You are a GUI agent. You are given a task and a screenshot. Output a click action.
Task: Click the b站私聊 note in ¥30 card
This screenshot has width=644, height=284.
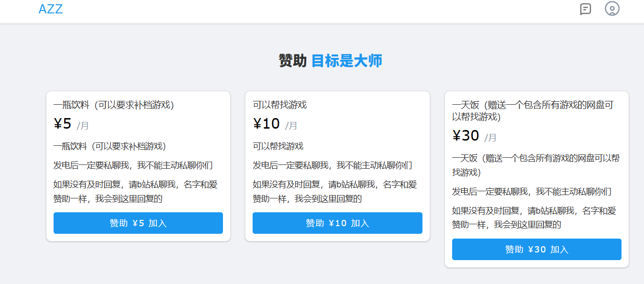(533, 218)
